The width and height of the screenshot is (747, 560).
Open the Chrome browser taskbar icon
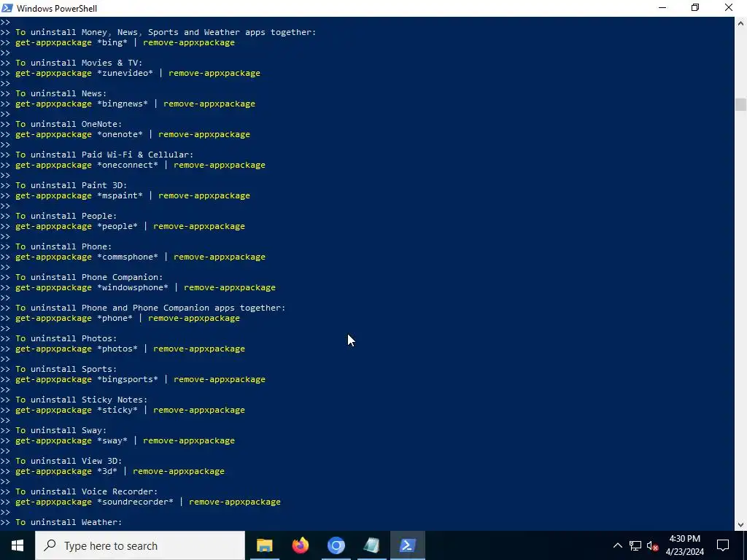point(336,545)
